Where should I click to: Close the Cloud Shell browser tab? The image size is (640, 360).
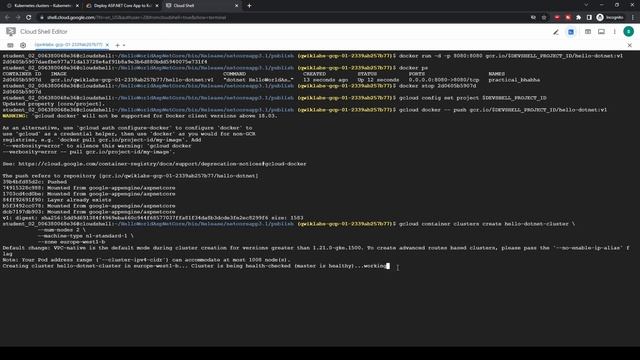point(236,6)
